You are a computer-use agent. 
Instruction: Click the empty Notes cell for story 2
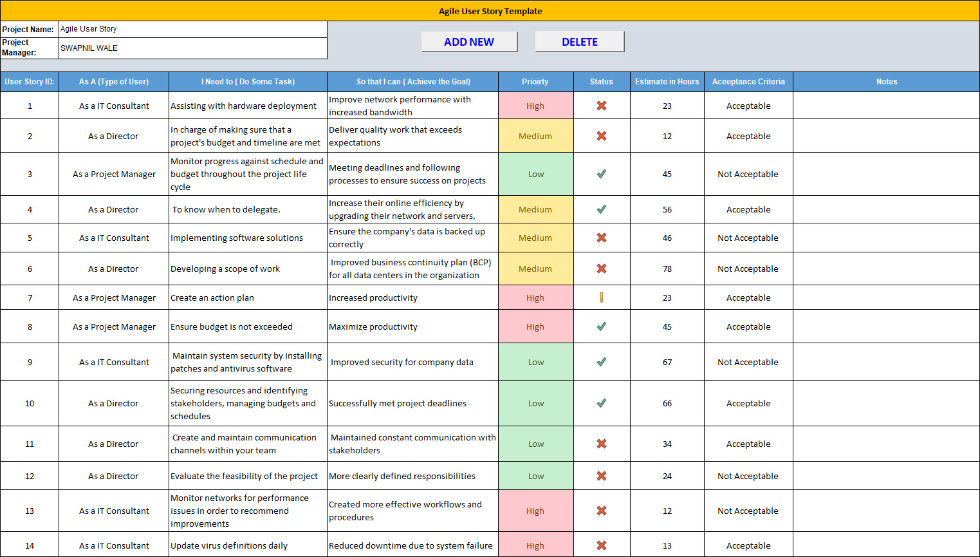pos(886,136)
